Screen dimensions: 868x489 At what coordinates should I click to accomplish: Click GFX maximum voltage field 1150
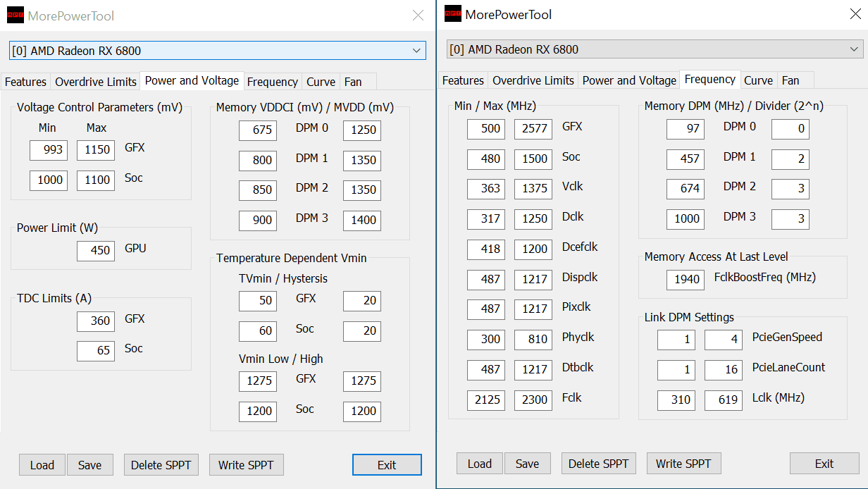click(96, 150)
